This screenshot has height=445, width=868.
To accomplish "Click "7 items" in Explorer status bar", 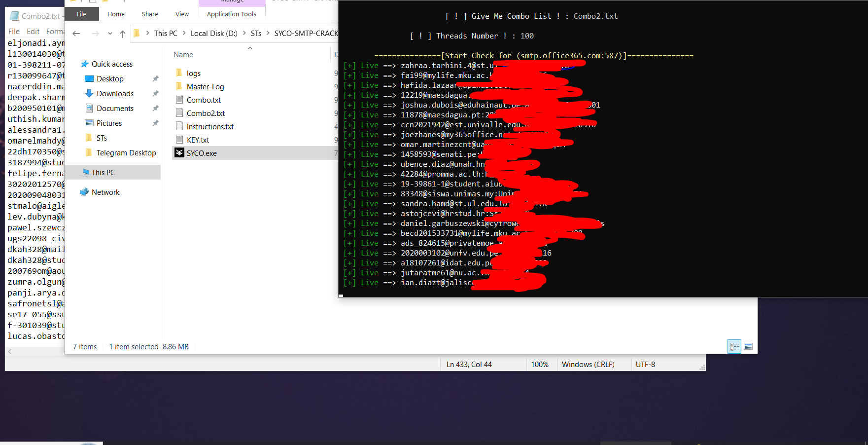I will point(85,347).
